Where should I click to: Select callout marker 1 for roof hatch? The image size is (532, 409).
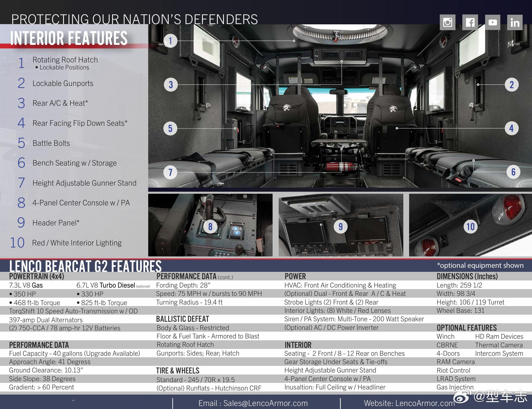pyautogui.click(x=170, y=41)
